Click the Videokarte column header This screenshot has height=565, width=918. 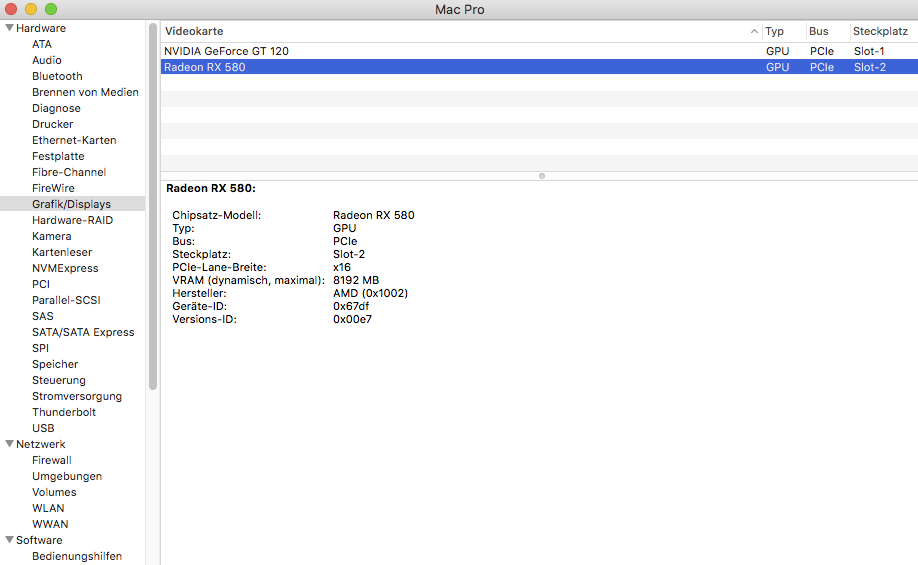pos(194,32)
